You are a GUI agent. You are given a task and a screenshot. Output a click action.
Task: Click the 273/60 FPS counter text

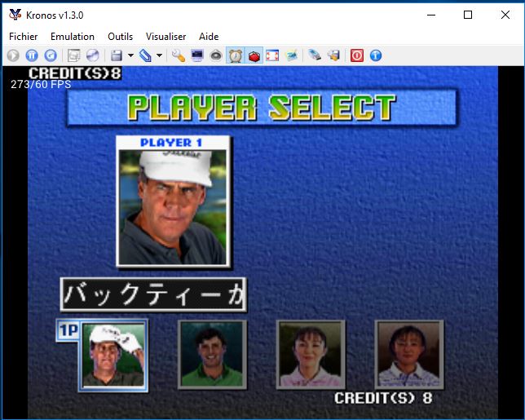[x=41, y=84]
